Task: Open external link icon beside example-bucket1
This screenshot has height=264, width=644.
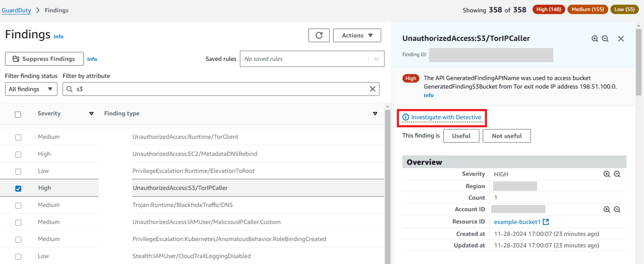Action: click(546, 222)
